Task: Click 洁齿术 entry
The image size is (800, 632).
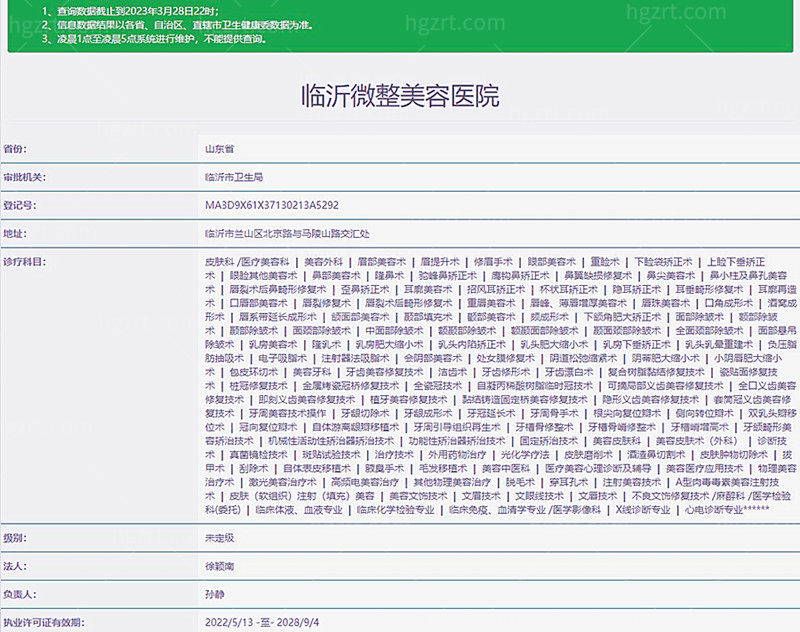Action: [x=453, y=372]
